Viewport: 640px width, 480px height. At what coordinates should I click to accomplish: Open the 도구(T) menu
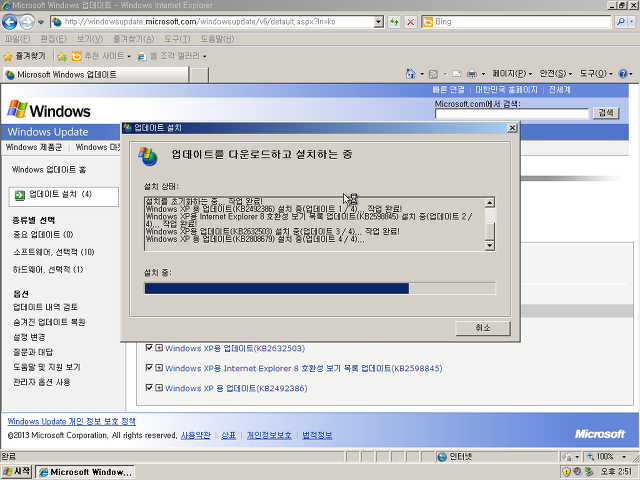(x=177, y=39)
